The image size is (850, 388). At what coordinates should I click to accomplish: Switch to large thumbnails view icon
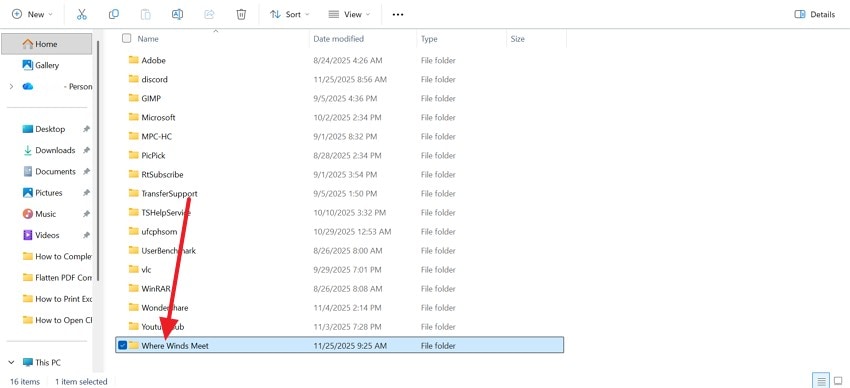[x=838, y=381]
